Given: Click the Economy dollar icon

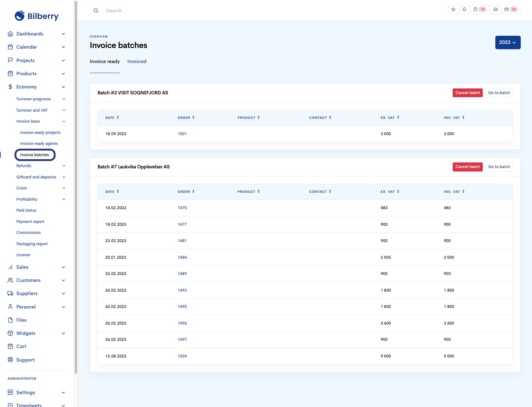Looking at the screenshot, I should pos(10,87).
